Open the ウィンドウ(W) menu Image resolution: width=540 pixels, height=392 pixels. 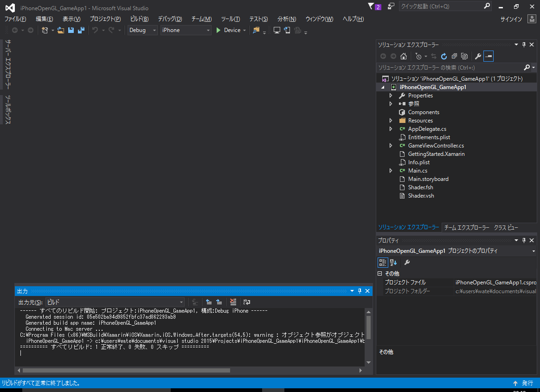(x=319, y=19)
